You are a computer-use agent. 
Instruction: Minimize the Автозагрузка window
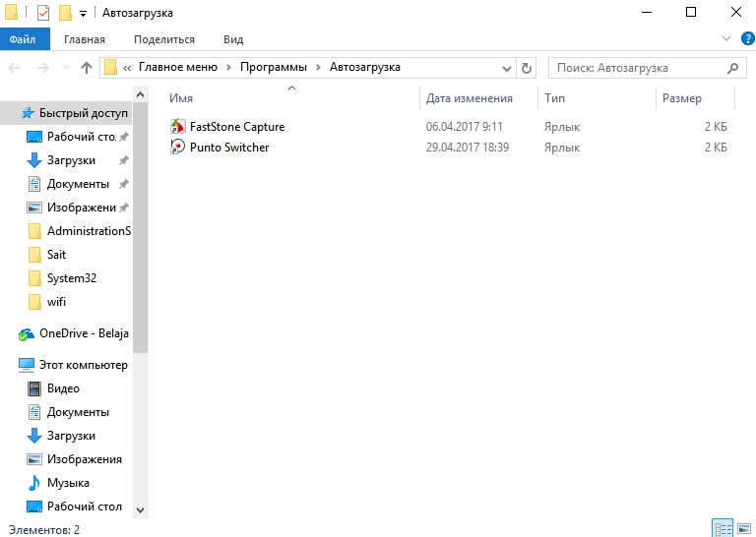[647, 13]
